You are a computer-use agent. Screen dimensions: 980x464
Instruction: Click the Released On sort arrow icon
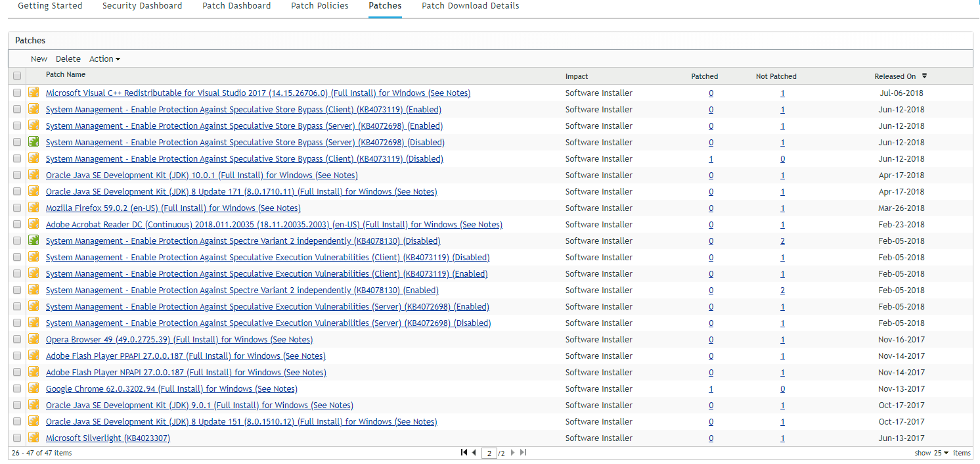point(924,76)
